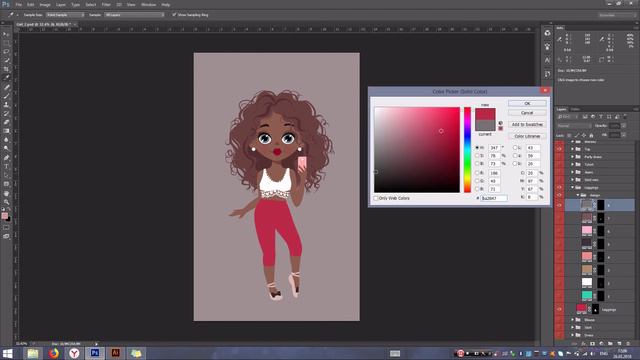Select the Horizontal Type tool
The image size is (640, 360).
[6, 167]
